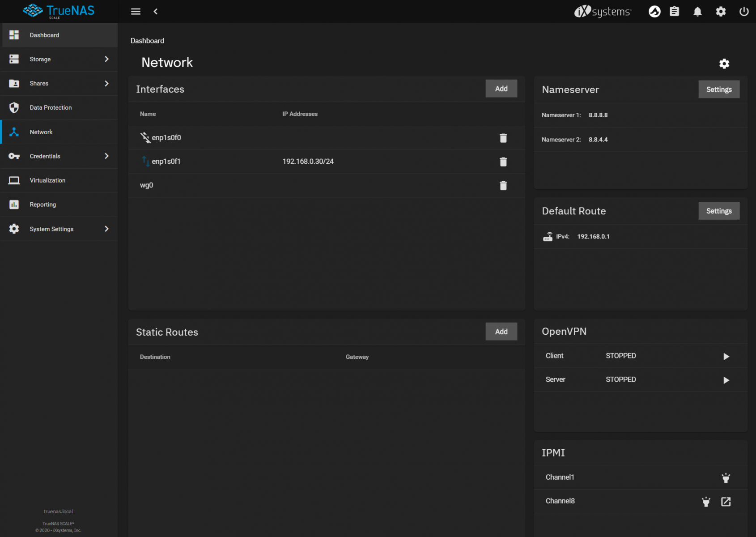Click the IP Addresses column header
This screenshot has height=537, width=756.
[x=300, y=114]
